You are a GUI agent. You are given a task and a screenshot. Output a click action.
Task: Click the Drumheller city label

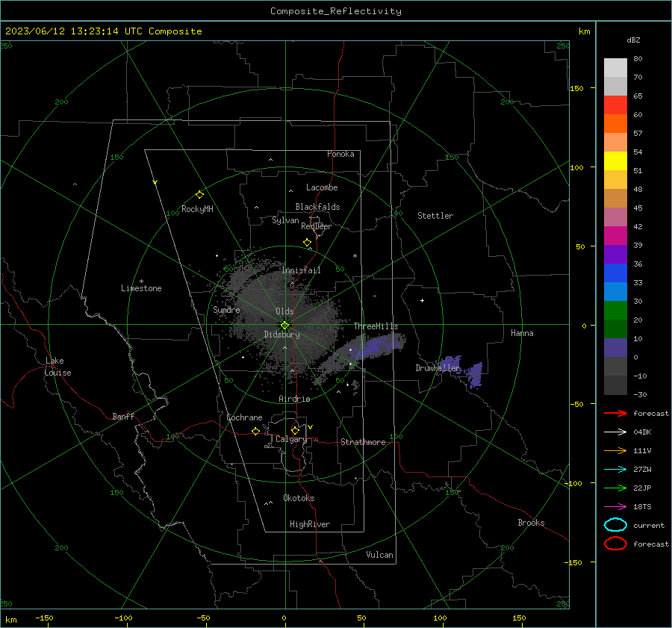pos(438,368)
